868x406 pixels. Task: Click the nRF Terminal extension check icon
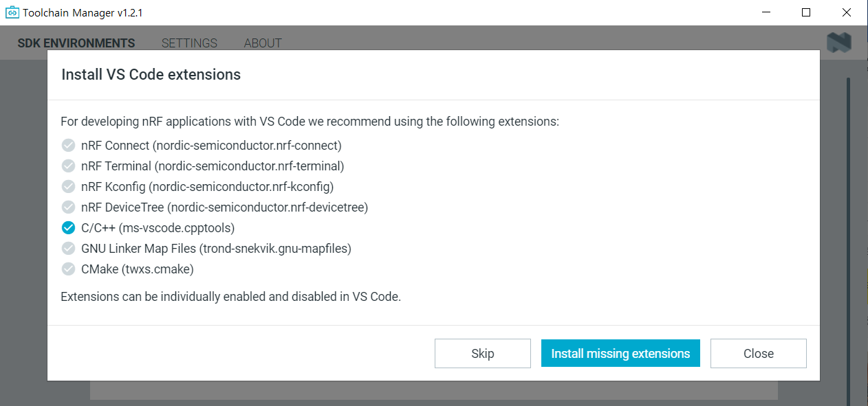[x=68, y=166]
